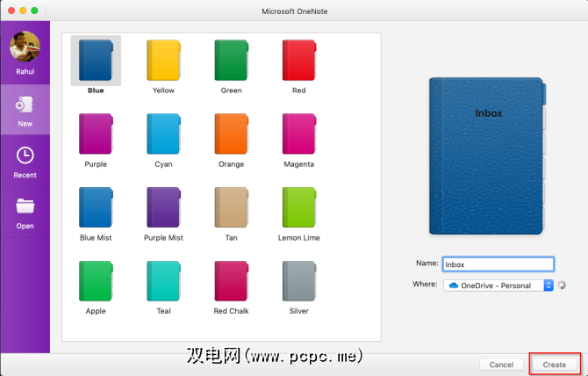This screenshot has width=588, height=376.
Task: Select the Red notebook icon
Action: tap(299, 61)
